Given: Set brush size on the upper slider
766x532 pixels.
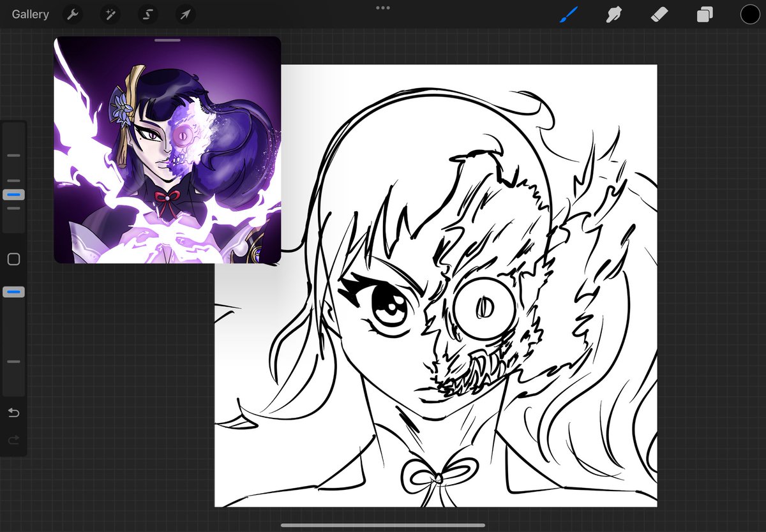Looking at the screenshot, I should pyautogui.click(x=13, y=194).
